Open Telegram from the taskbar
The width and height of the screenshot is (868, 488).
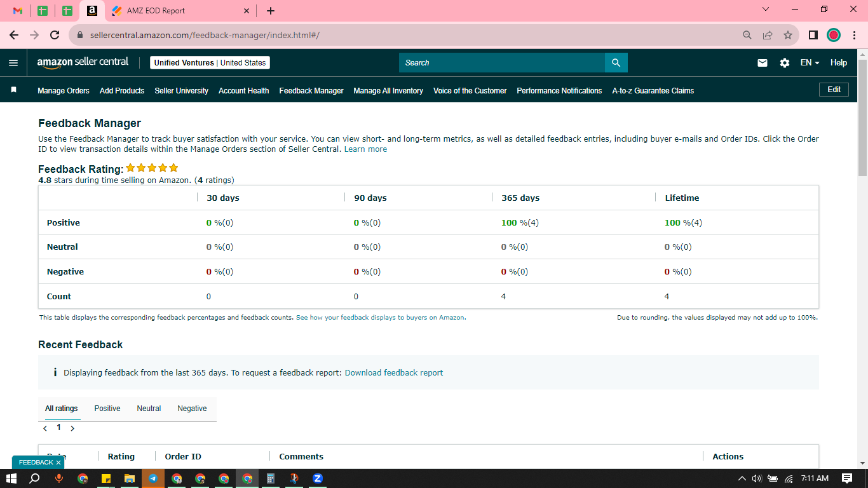(153, 478)
